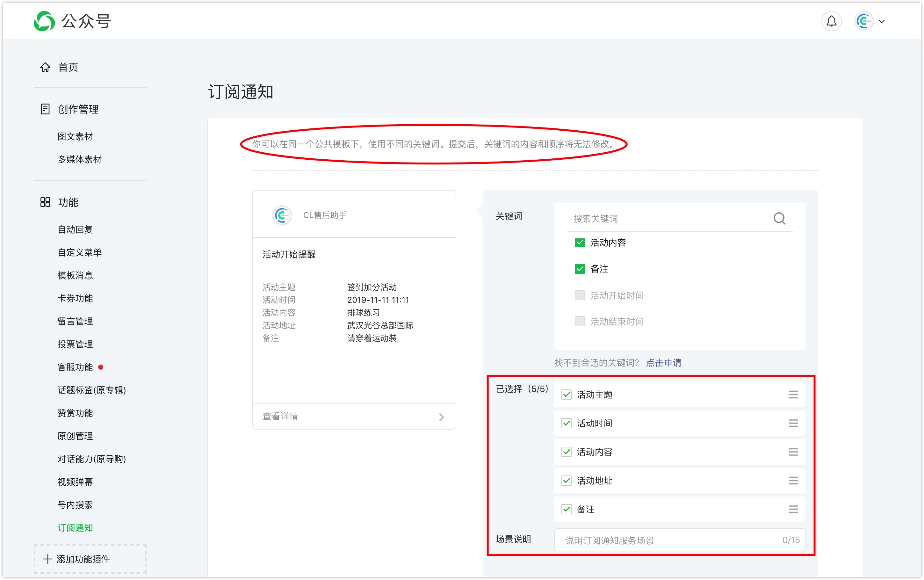Viewport: 924px width, 580px height.
Task: Open 图文素材 menu item
Action: coord(75,136)
